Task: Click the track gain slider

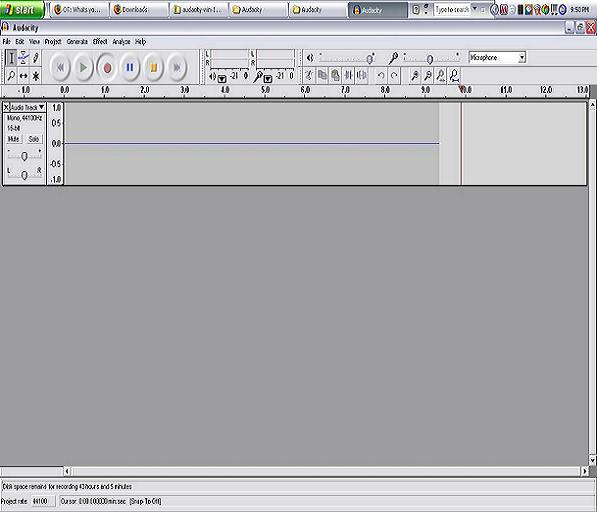Action: click(x=24, y=156)
